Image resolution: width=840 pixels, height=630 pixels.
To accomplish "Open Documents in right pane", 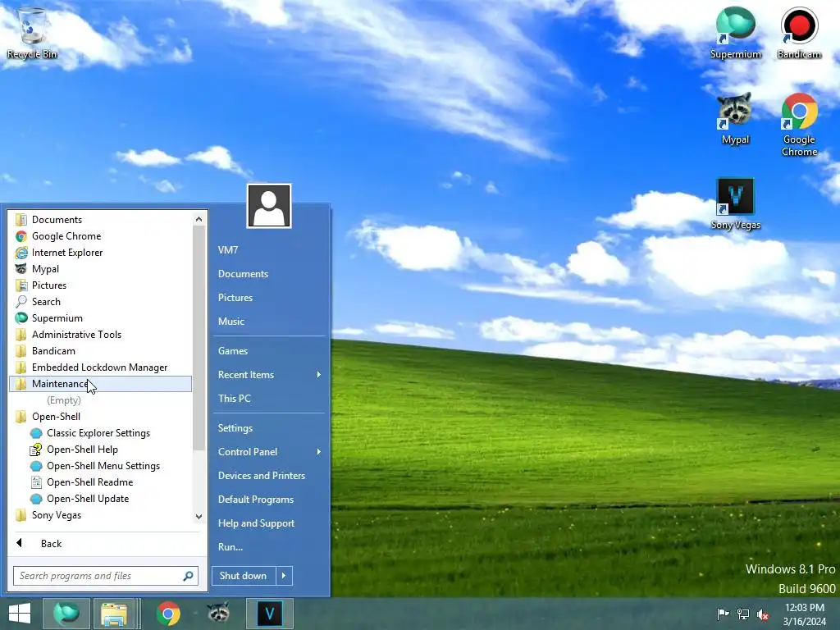I will click(x=269, y=274).
